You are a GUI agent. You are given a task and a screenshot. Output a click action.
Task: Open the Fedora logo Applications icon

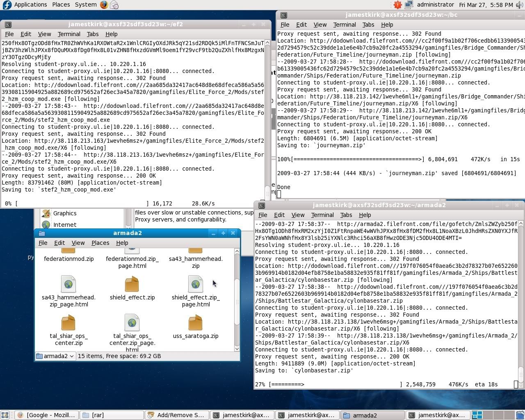7,5
